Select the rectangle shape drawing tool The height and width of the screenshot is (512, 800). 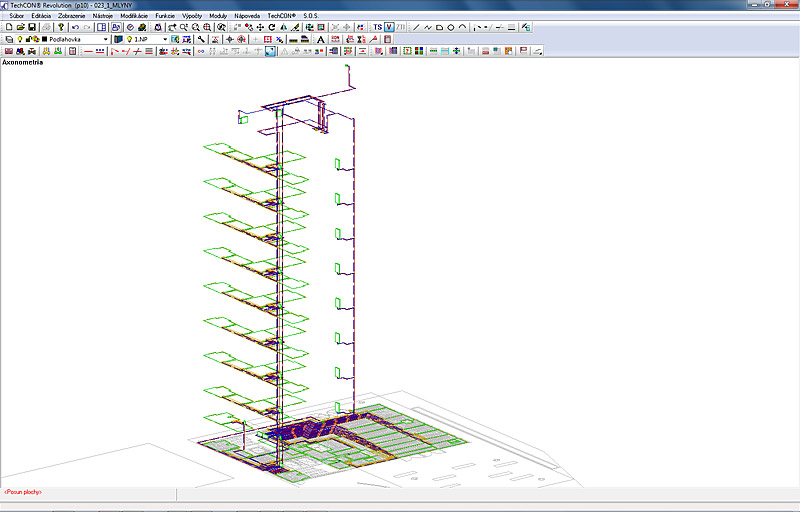pos(439,27)
